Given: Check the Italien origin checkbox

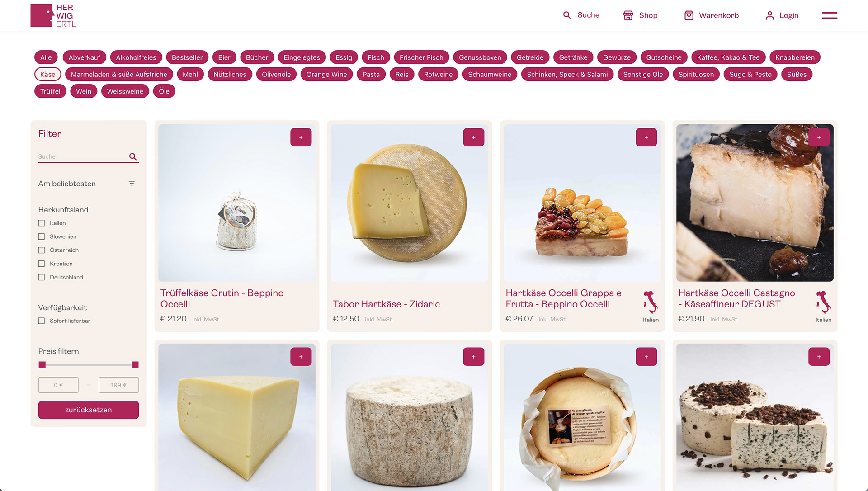Looking at the screenshot, I should tap(42, 223).
